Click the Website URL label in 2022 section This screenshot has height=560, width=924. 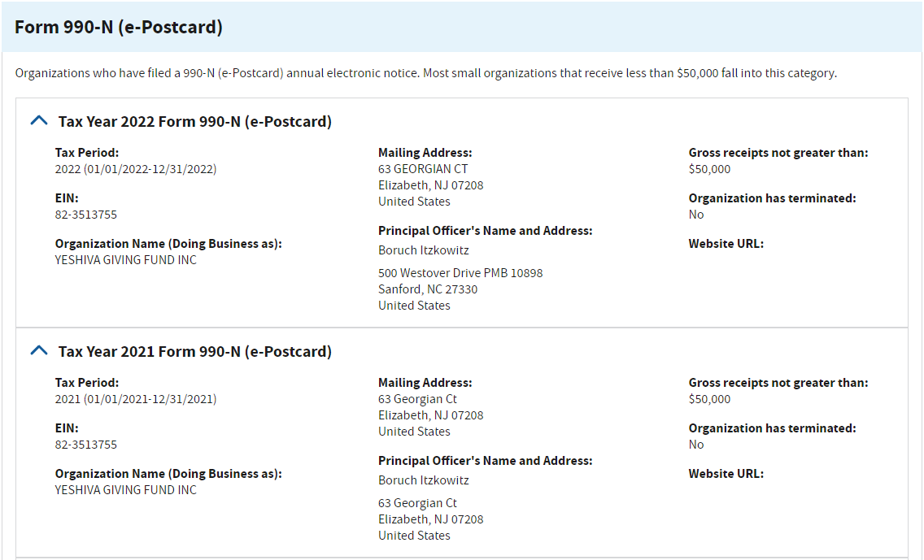point(726,244)
